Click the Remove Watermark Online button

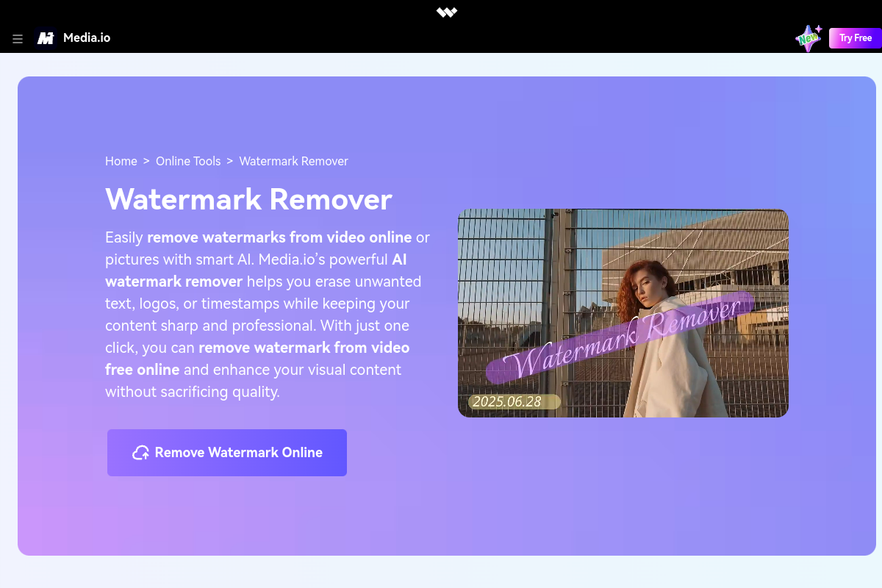click(x=227, y=453)
